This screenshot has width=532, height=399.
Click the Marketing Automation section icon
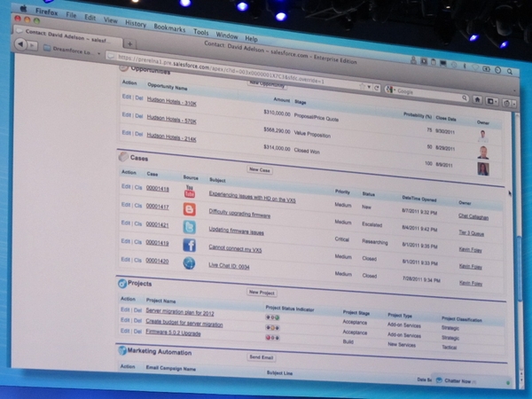click(122, 350)
